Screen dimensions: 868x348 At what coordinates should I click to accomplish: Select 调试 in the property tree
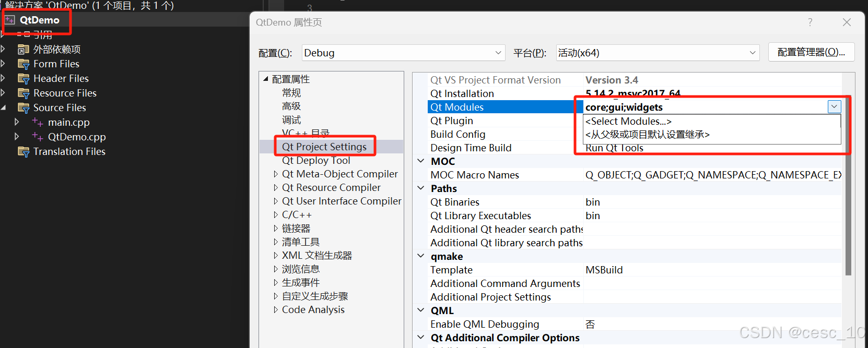pos(291,120)
